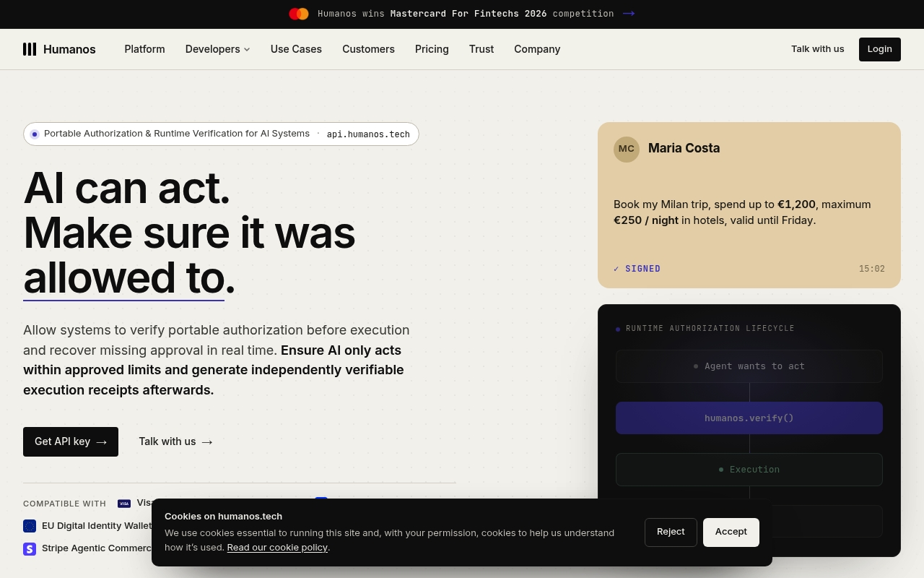This screenshot has width=924, height=578.
Task: Click the Cookies on humanos.tech heading
Action: click(x=223, y=516)
